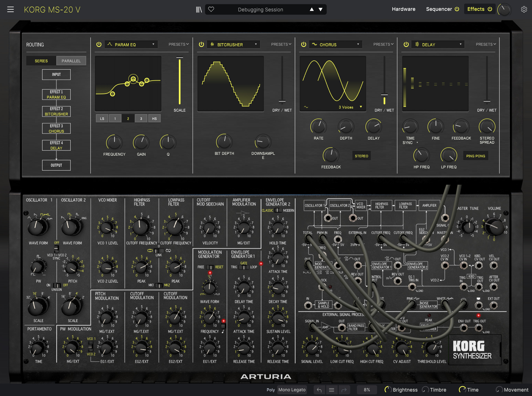Expand Delay PRESETS menu
Viewport: 532px width, 396px height.
click(x=486, y=44)
